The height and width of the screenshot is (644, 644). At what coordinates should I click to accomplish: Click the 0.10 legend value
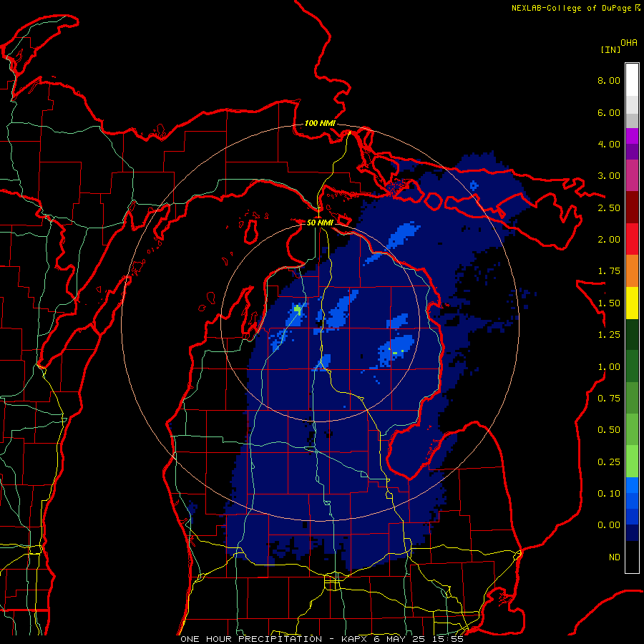click(609, 494)
